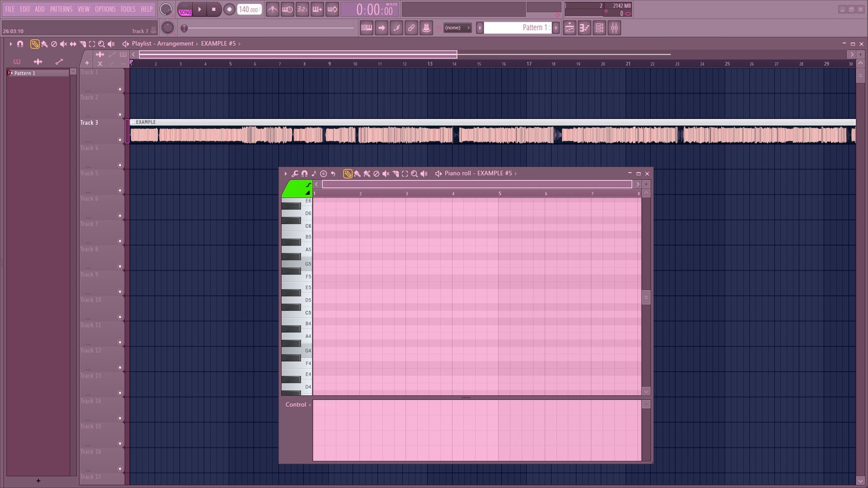The image size is (868, 488).
Task: Select Piano roll draw pencil tool
Action: (348, 174)
